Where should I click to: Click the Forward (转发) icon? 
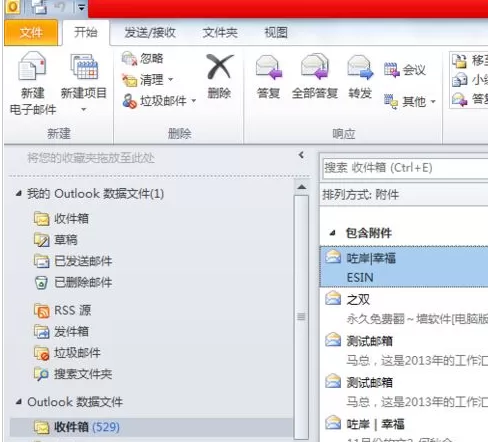coord(360,68)
